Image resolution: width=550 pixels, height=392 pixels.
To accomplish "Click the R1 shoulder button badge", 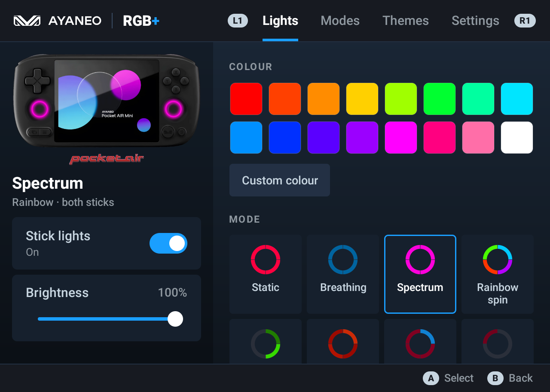I will [525, 21].
